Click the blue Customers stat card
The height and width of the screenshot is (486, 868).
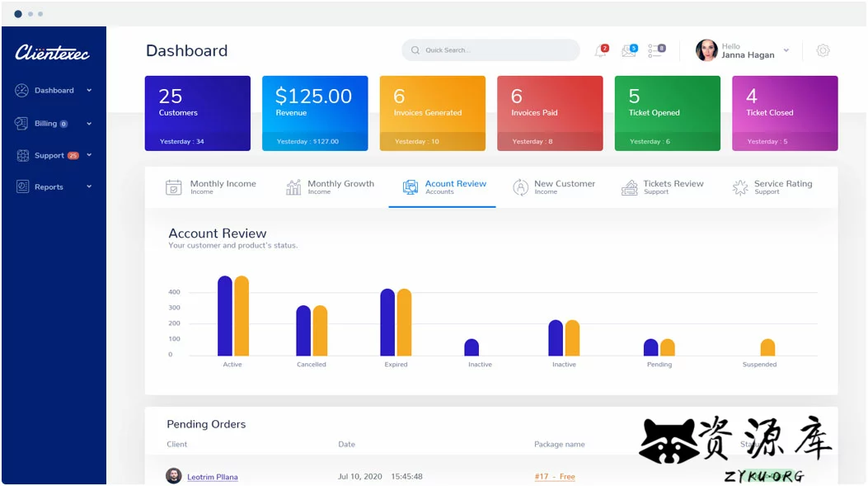tap(198, 113)
